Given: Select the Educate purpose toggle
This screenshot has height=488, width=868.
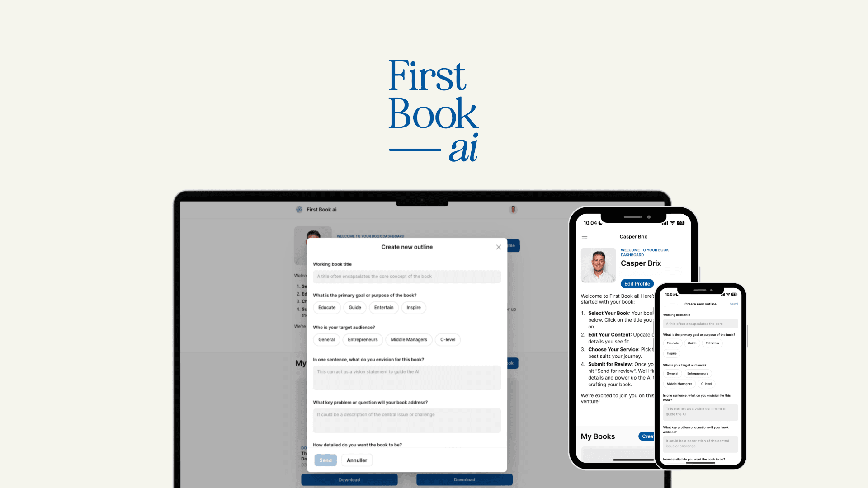Looking at the screenshot, I should pyautogui.click(x=327, y=307).
